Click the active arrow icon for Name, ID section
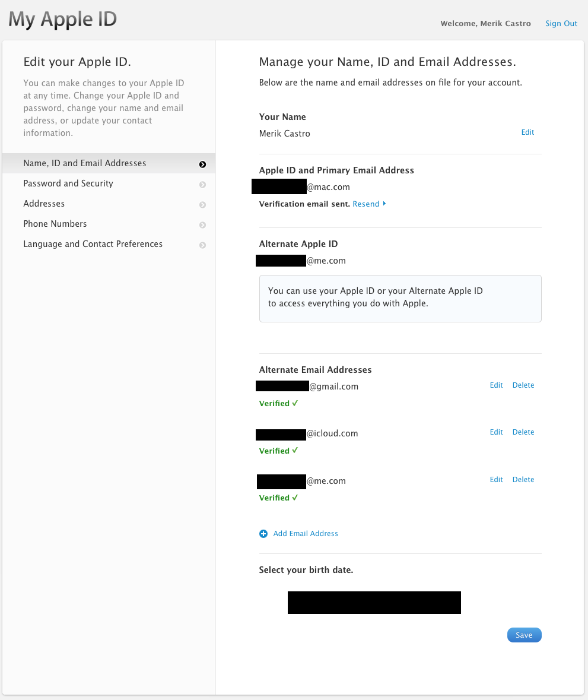Image resolution: width=588 pixels, height=700 pixels. [x=202, y=164]
